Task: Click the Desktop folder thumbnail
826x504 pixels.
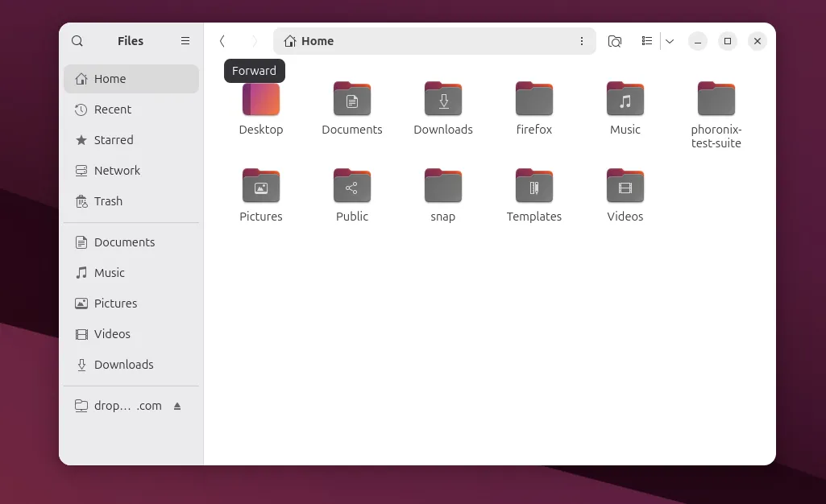Action: click(261, 100)
